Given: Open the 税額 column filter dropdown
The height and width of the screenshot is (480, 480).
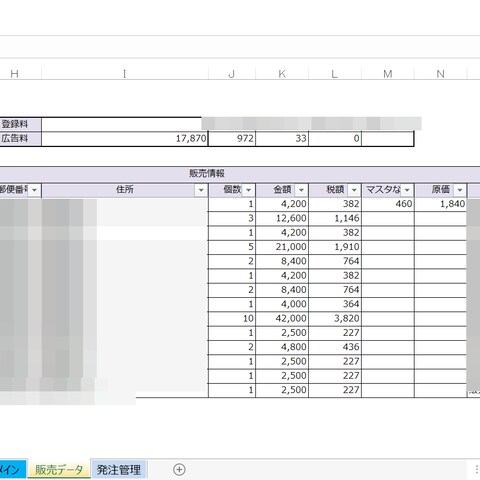Looking at the screenshot, I should (x=354, y=190).
